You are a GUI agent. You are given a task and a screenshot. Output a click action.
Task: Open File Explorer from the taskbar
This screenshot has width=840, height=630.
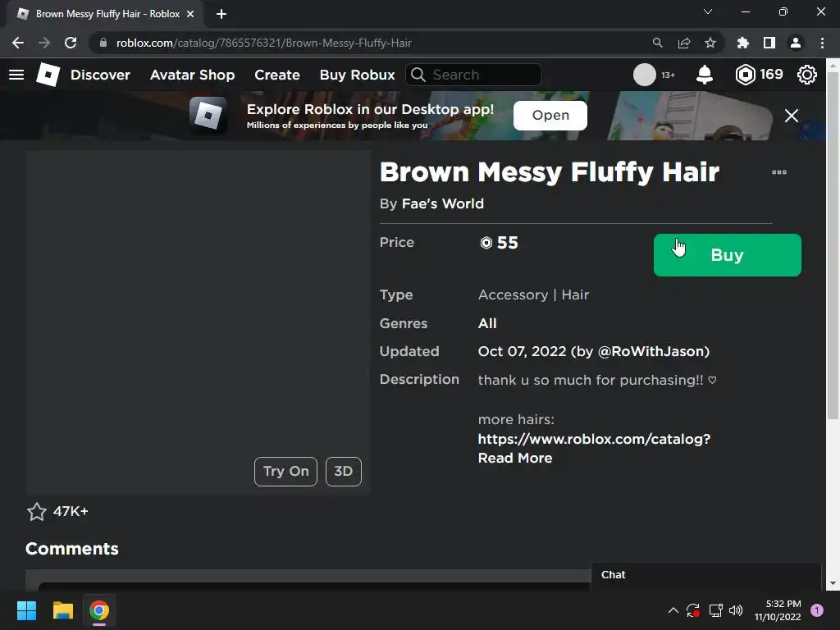pyautogui.click(x=62, y=610)
